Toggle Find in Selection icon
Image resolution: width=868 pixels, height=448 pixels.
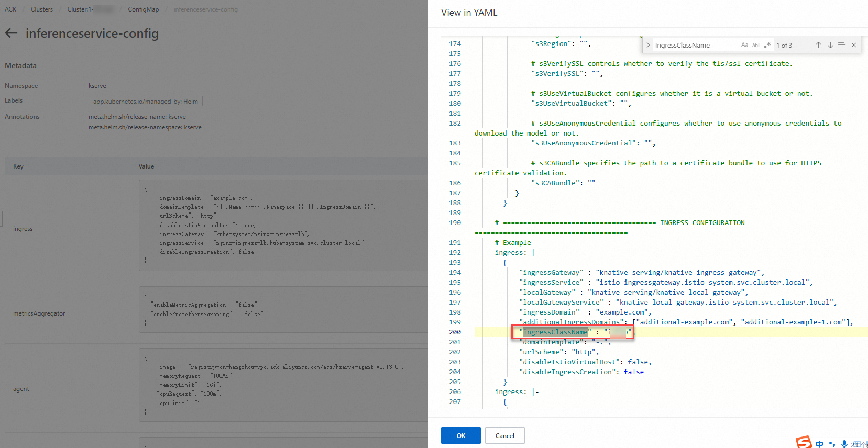842,45
